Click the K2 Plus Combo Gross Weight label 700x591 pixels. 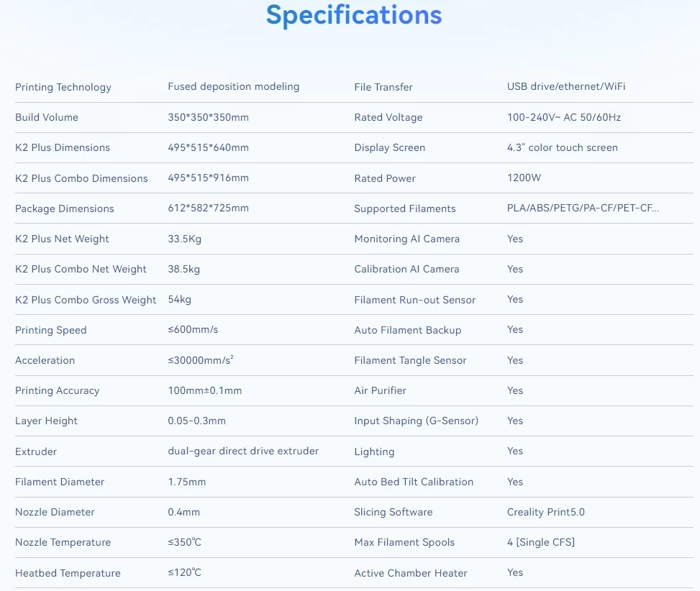pyautogui.click(x=86, y=300)
